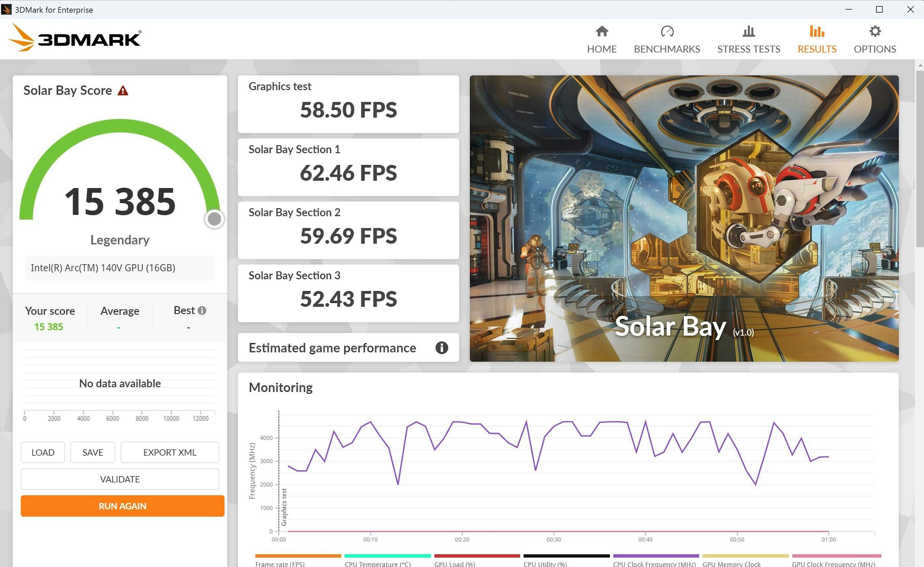Click the 3DMark title bar app icon
This screenshot has width=924, height=567.
pyautogui.click(x=6, y=9)
